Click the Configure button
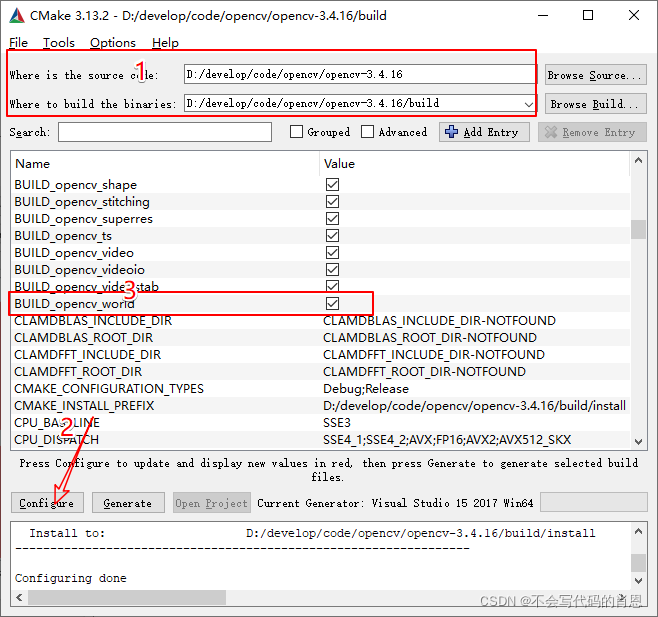The width and height of the screenshot is (658, 617). [x=47, y=502]
